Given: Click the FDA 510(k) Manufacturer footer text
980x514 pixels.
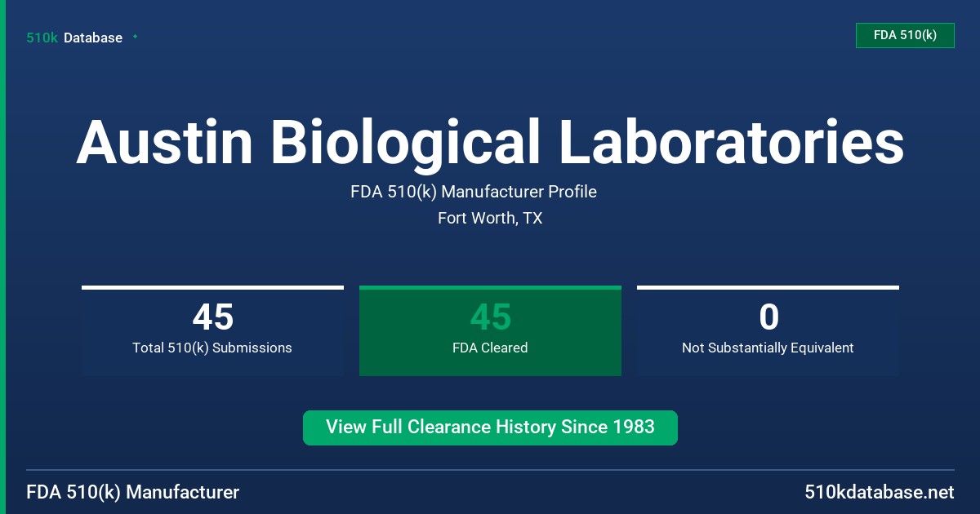Looking at the screenshot, I should [133, 492].
